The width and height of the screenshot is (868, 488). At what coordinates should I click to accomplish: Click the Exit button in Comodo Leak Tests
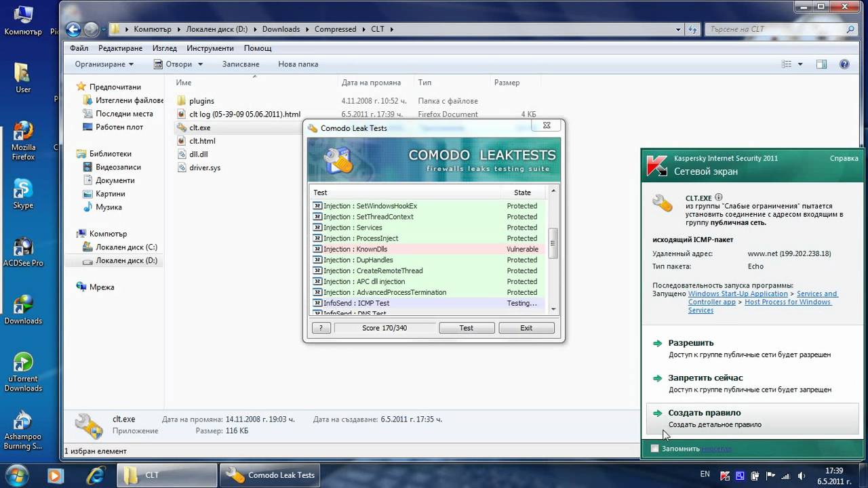[526, 327]
